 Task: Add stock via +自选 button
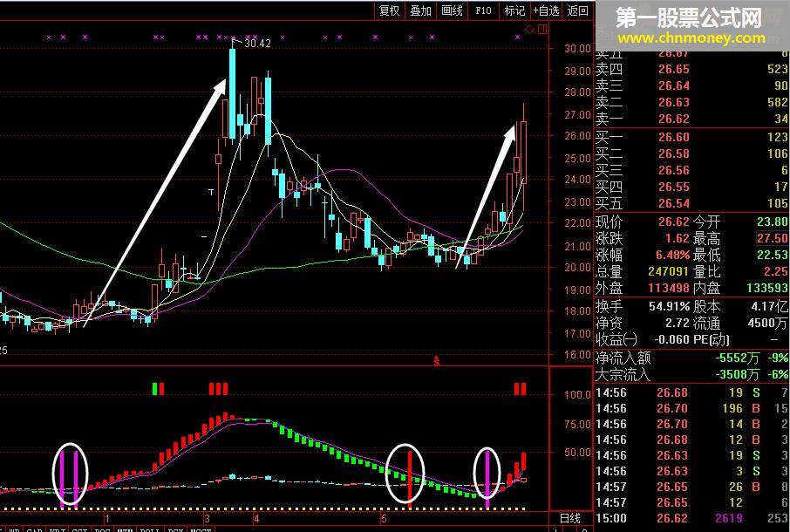[x=546, y=10]
